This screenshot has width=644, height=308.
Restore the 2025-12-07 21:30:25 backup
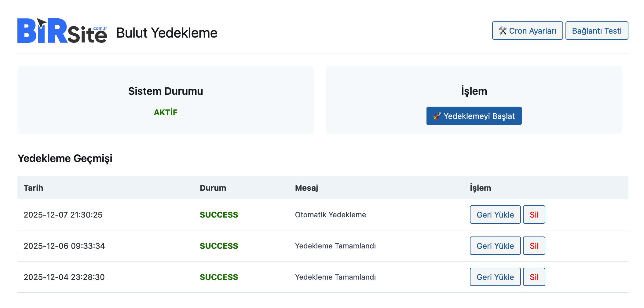tap(495, 215)
